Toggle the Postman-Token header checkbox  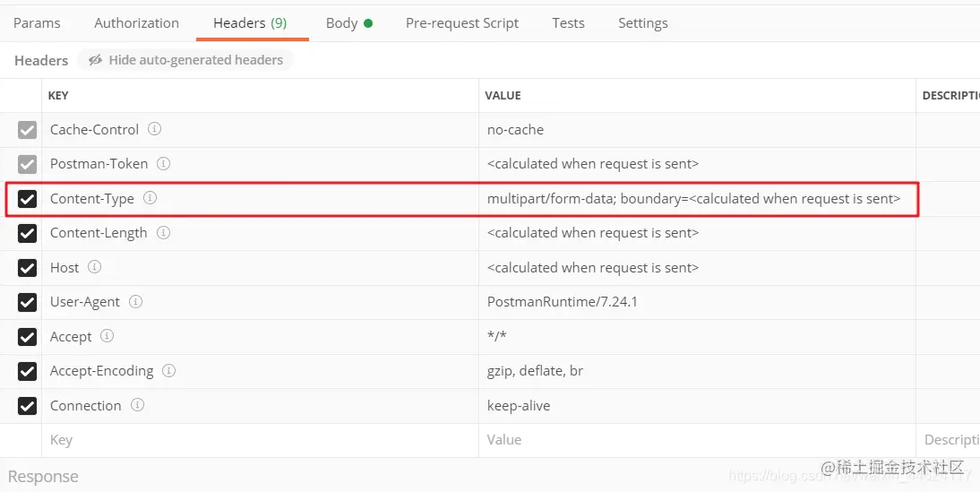click(28, 164)
